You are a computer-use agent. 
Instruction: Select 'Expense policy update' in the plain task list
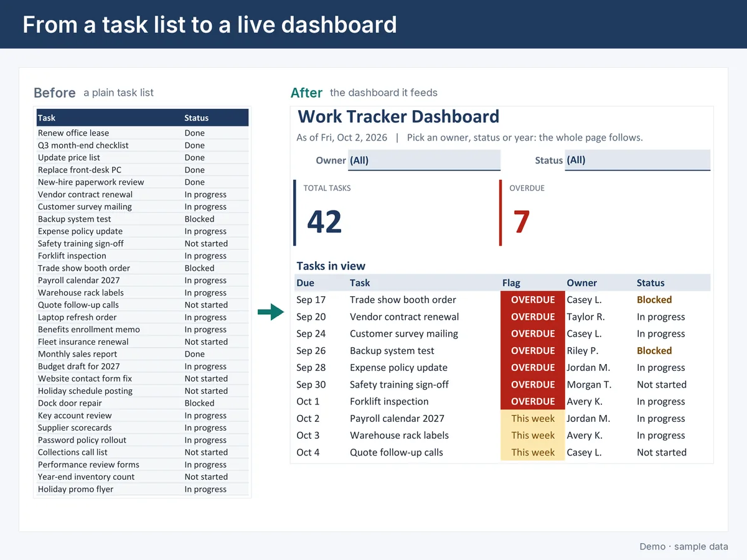(x=142, y=231)
